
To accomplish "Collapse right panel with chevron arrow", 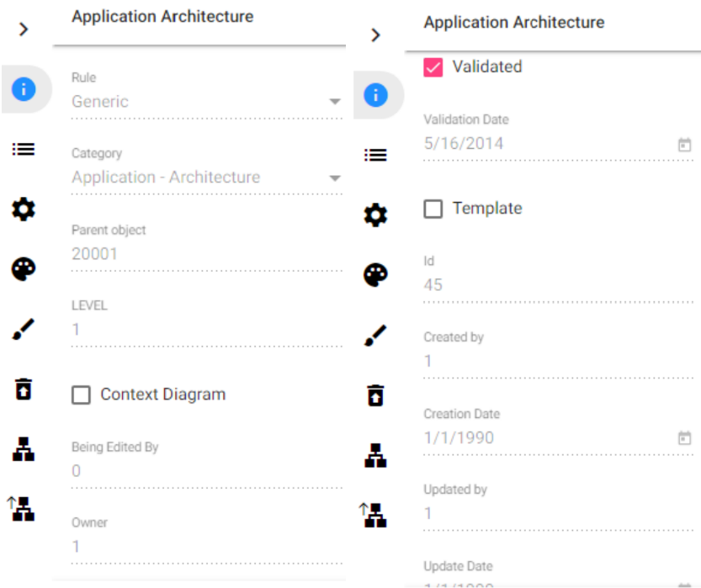I will click(375, 34).
